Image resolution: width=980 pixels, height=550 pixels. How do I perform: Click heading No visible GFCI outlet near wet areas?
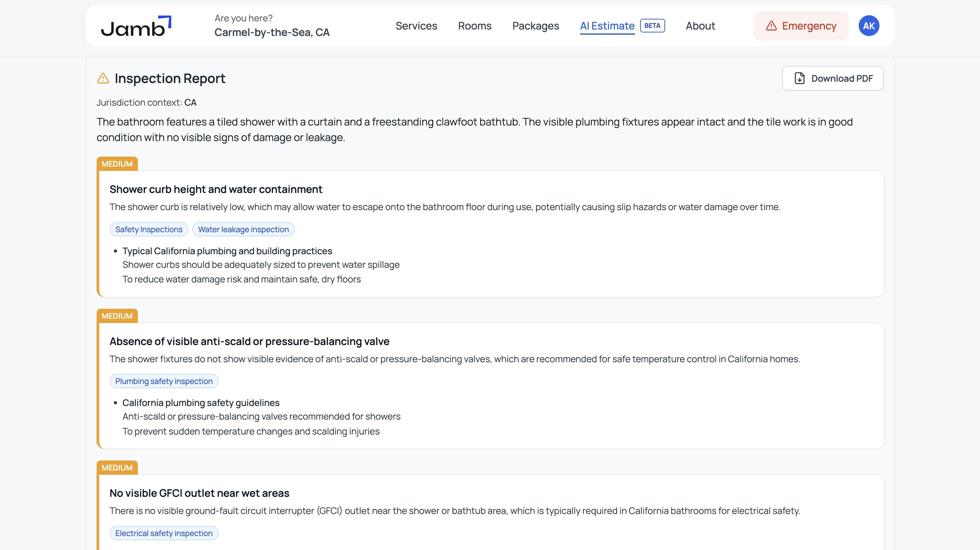pyautogui.click(x=199, y=493)
